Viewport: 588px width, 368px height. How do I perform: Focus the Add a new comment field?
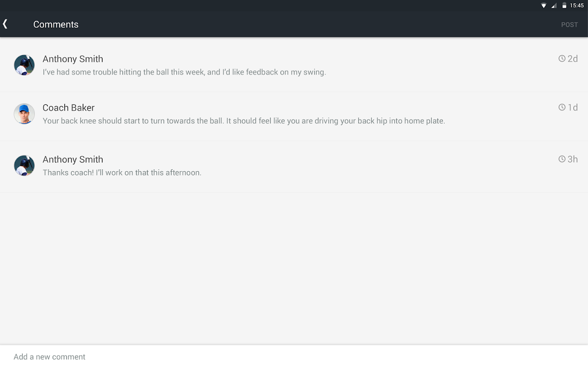(x=294, y=356)
